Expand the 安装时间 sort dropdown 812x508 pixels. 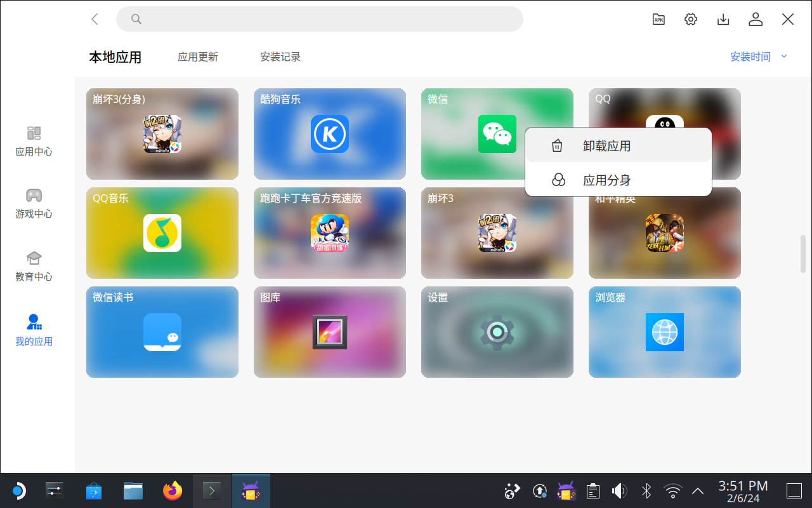point(758,57)
